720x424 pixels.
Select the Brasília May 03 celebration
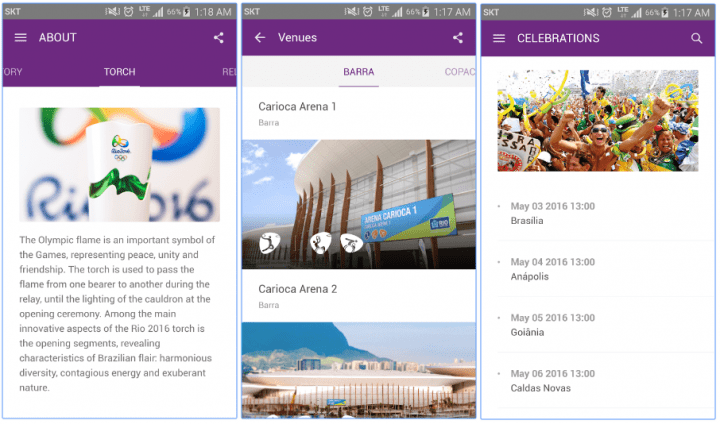(598, 214)
